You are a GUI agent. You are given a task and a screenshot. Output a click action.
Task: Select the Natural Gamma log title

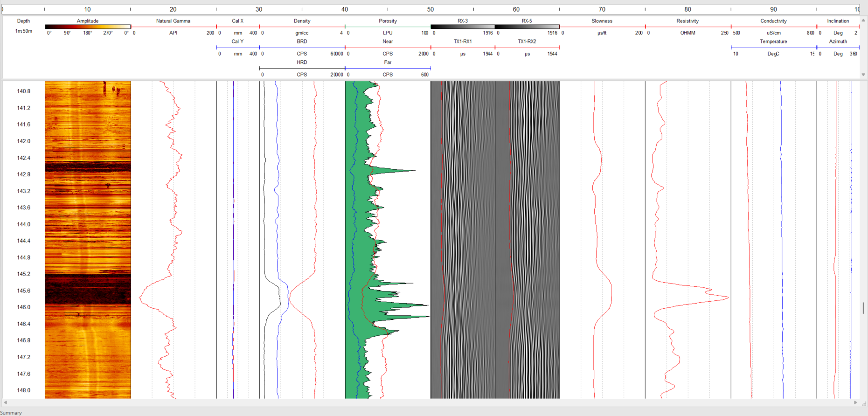(x=173, y=21)
